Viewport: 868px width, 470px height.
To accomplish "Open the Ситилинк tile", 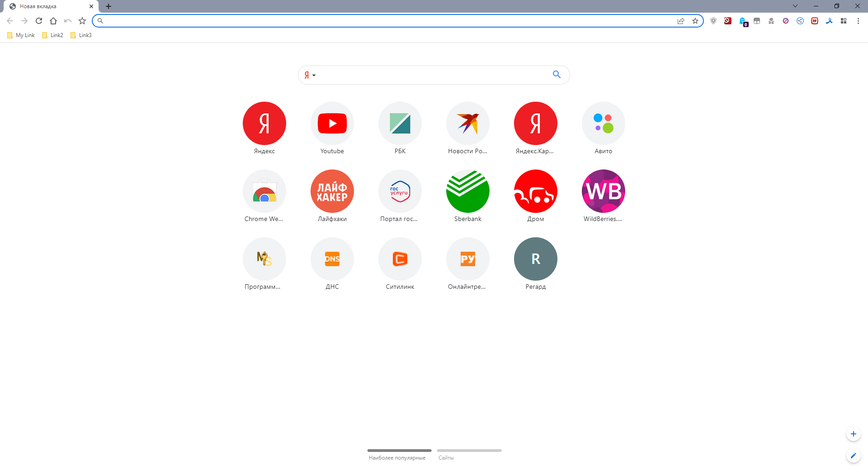I will tap(400, 259).
